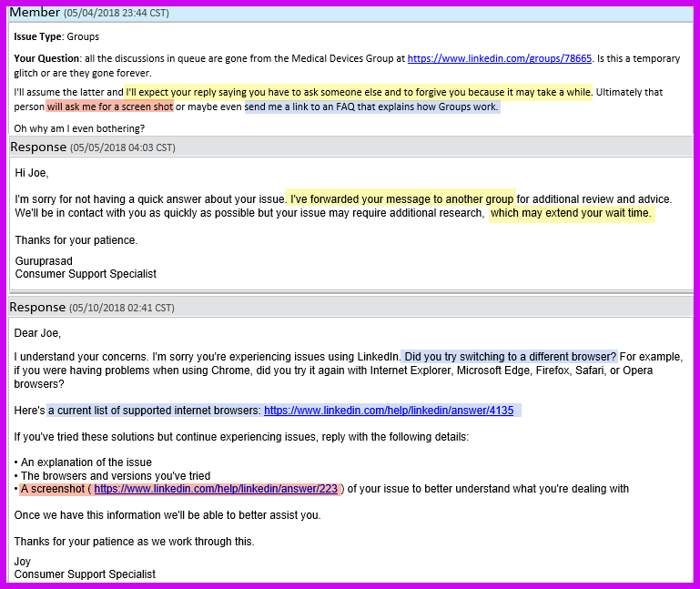The image size is (700, 589).
Task: Click 'If you've tried these solutions' sentence
Action: tap(241, 437)
